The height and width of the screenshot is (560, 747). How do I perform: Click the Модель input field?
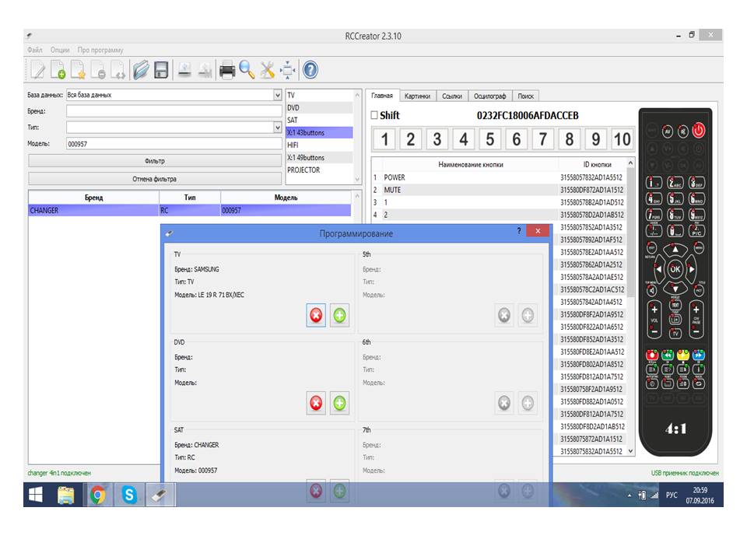click(174, 144)
